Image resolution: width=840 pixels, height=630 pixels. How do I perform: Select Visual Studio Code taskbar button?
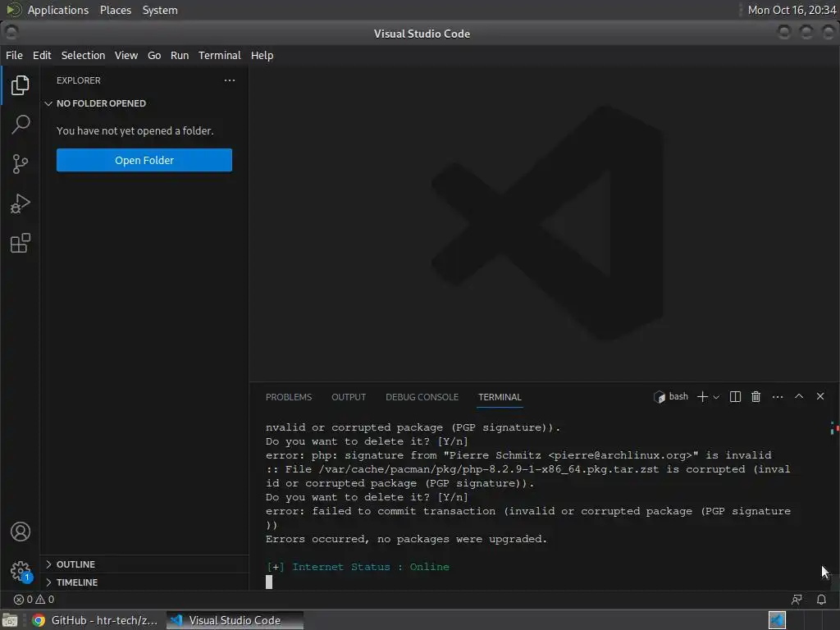click(x=235, y=620)
